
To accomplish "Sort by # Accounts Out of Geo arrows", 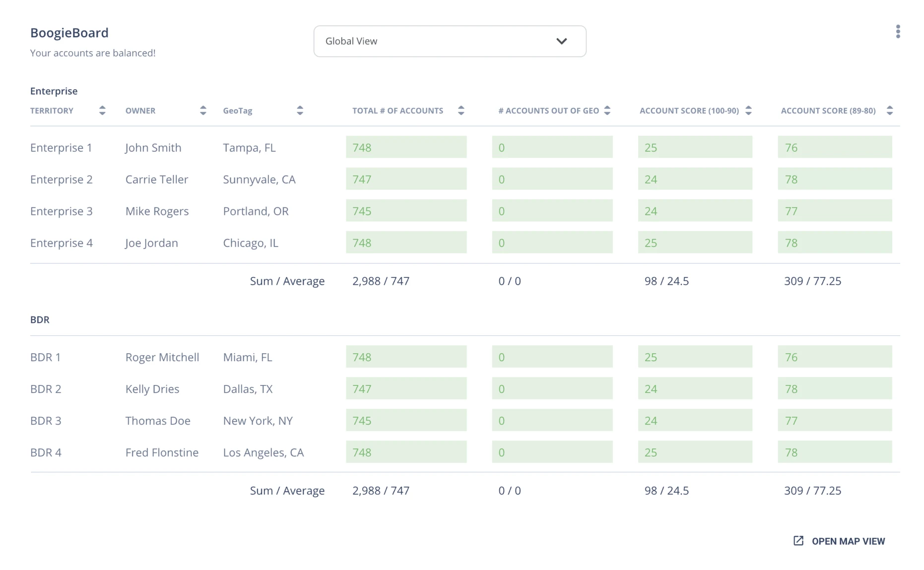I will point(607,111).
